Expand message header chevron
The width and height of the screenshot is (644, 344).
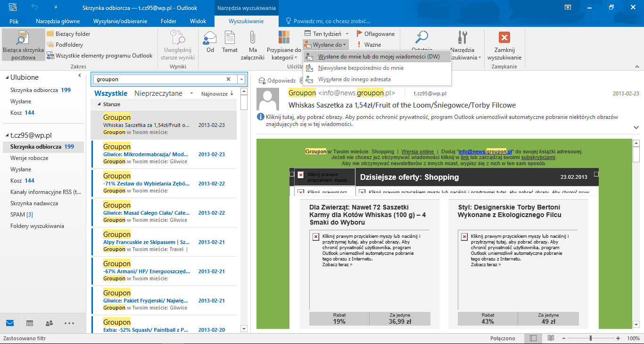(x=636, y=127)
